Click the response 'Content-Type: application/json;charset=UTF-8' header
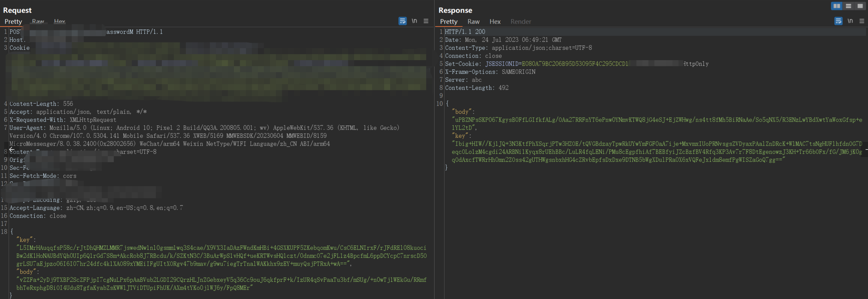Screen dimensions: 868x299 [518, 48]
